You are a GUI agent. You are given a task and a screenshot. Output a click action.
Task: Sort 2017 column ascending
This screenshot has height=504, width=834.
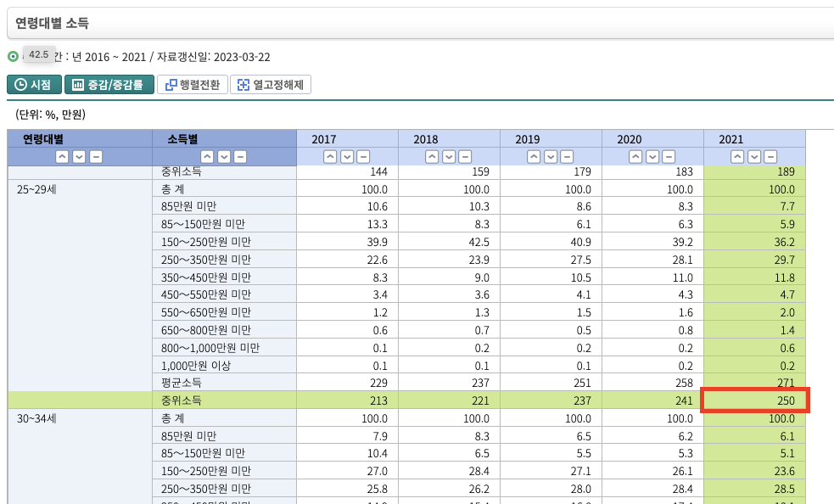click(330, 156)
